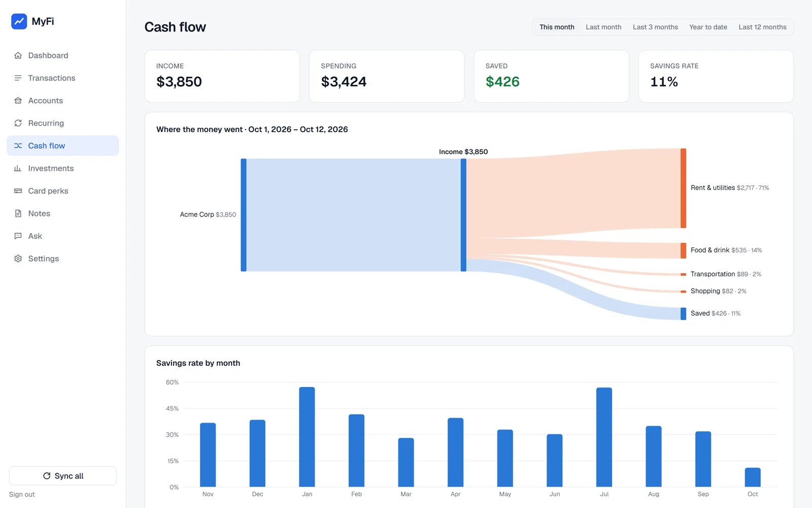The height and width of the screenshot is (508, 812).
Task: Click the Shopping $82 label
Action: [x=718, y=291]
